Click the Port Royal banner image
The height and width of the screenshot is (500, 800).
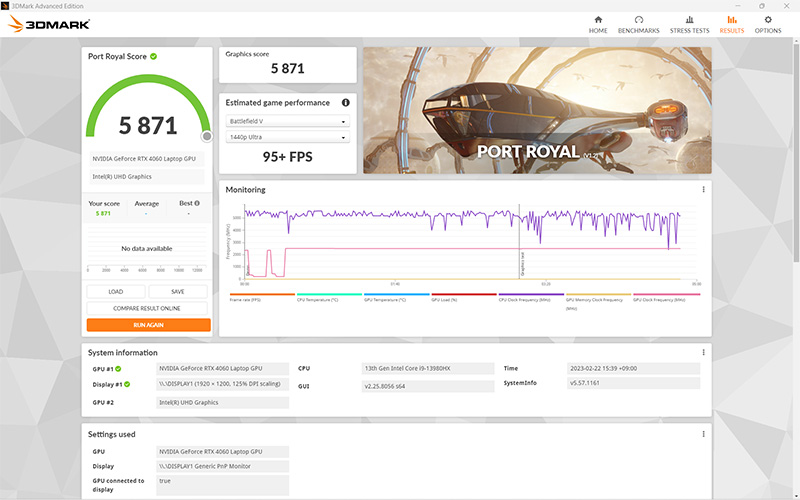(537, 109)
